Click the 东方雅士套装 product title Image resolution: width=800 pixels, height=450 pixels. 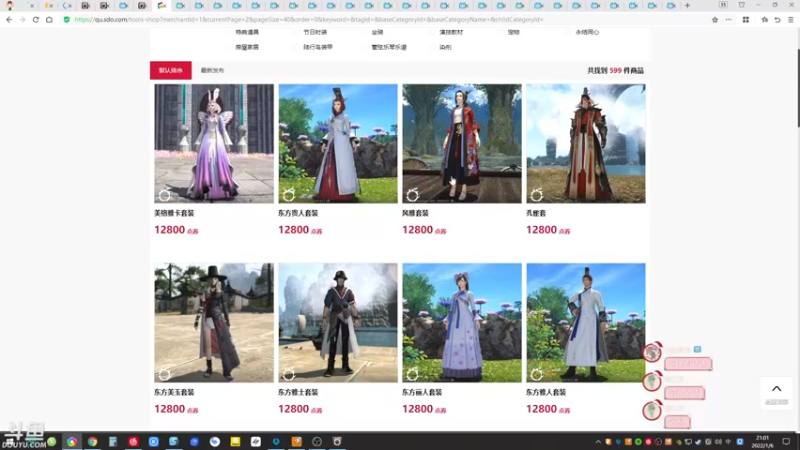[x=298, y=392]
